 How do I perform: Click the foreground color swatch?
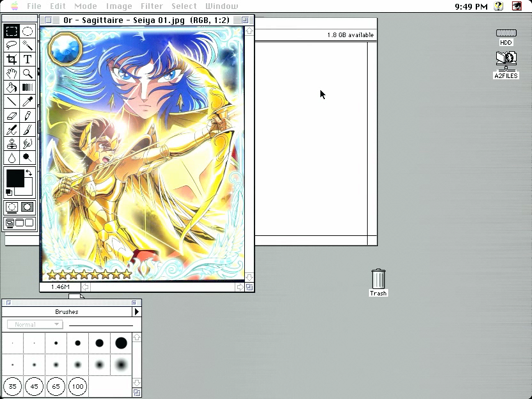[x=15, y=178]
